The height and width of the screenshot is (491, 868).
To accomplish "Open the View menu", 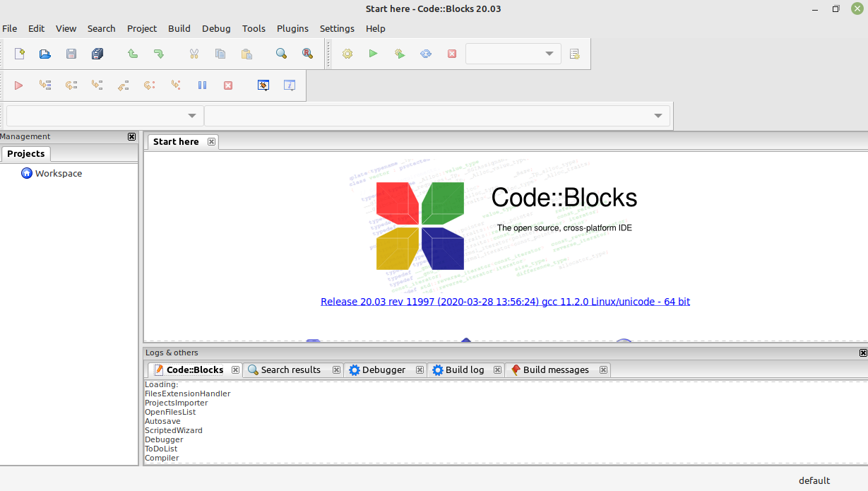I will (x=66, y=28).
